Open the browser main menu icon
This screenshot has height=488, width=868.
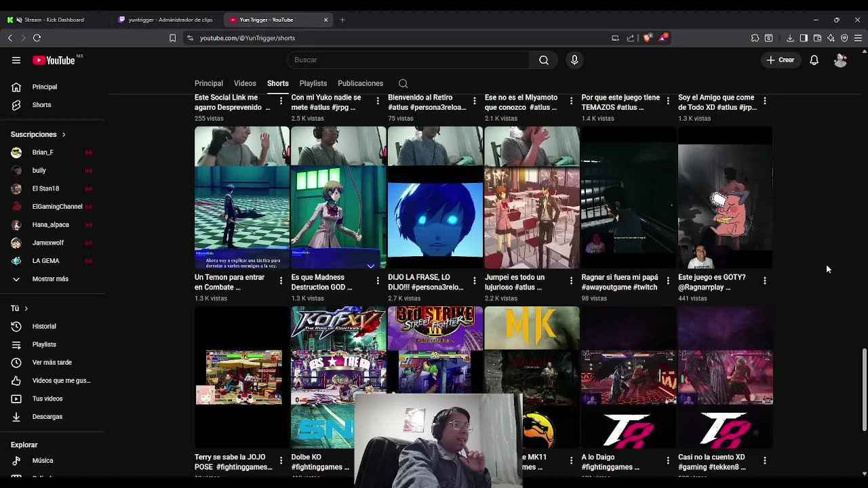tap(858, 38)
